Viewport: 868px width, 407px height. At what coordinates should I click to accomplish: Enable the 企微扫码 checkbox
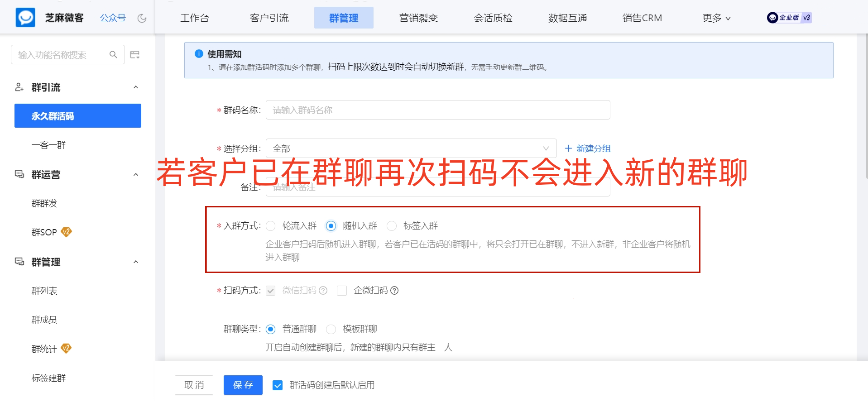(342, 291)
